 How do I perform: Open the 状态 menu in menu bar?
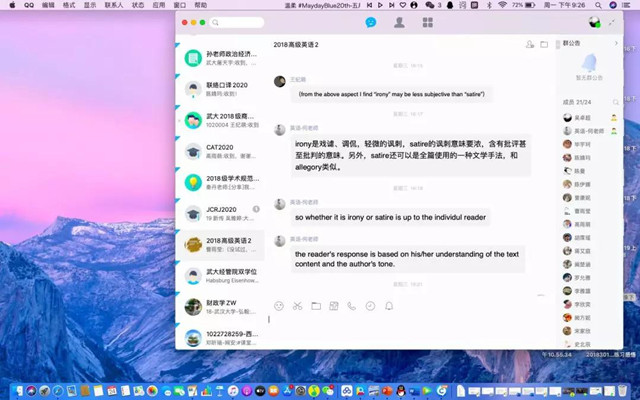click(x=138, y=5)
